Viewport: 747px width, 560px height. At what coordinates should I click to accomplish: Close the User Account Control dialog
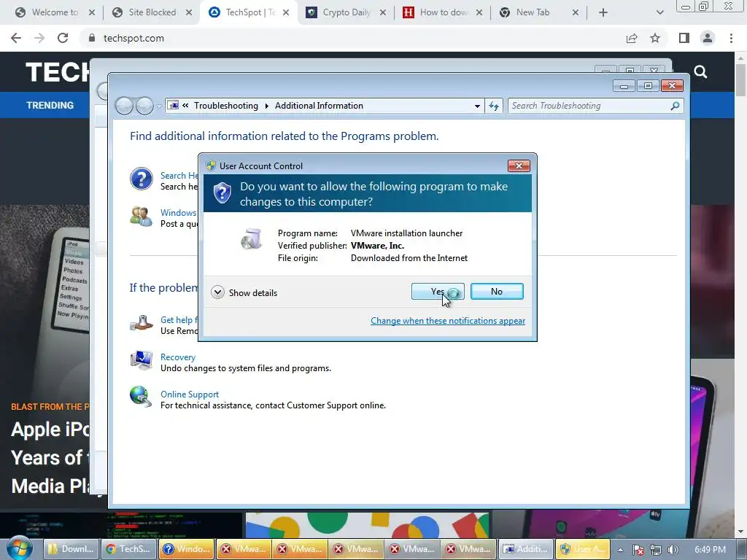[519, 166]
